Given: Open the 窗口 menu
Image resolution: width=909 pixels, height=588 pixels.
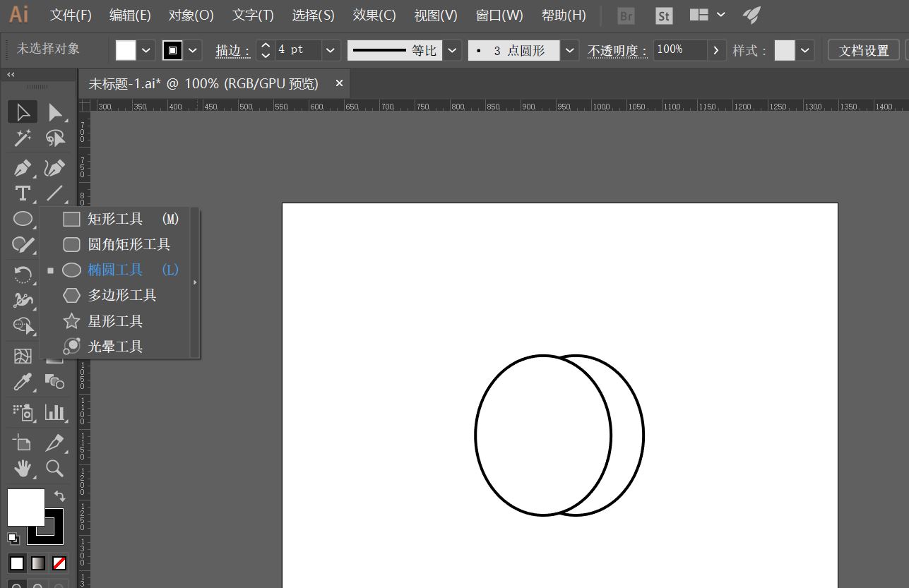Looking at the screenshot, I should click(x=499, y=15).
